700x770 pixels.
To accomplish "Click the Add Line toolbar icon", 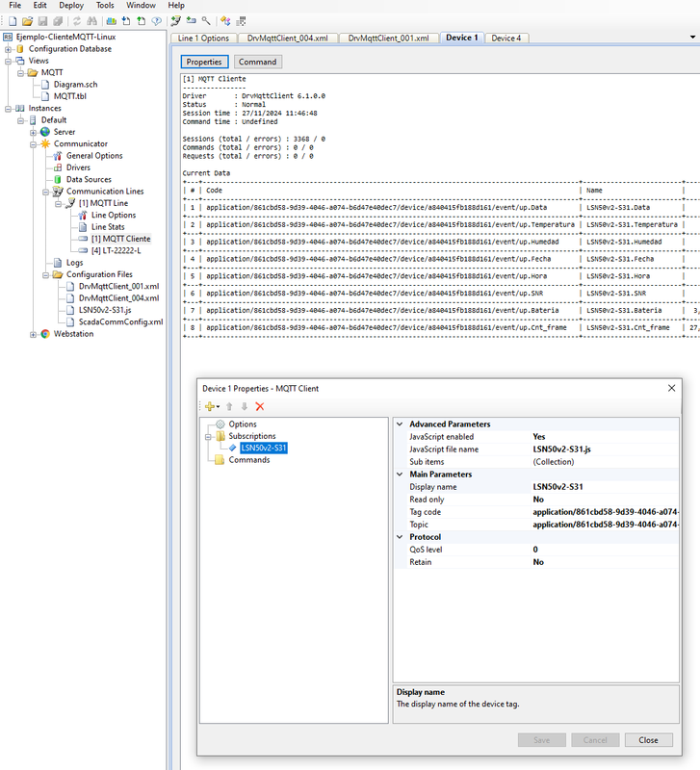I will click(x=176, y=21).
